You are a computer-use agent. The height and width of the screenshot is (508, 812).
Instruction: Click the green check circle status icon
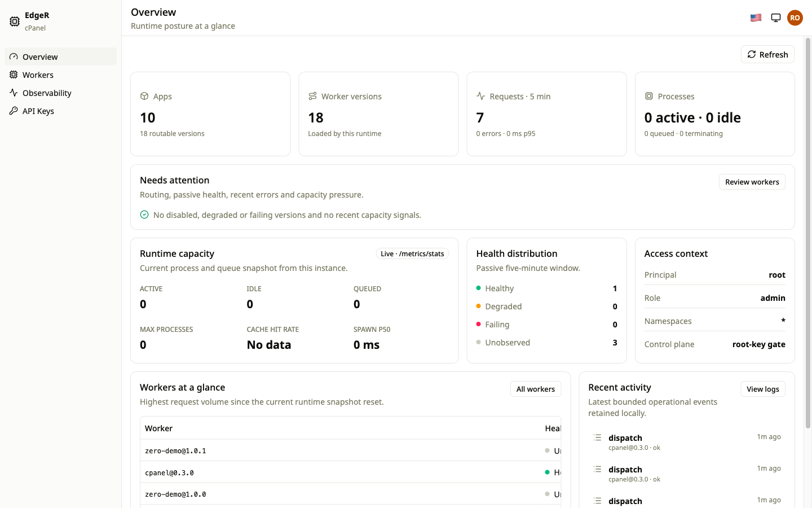tap(144, 214)
